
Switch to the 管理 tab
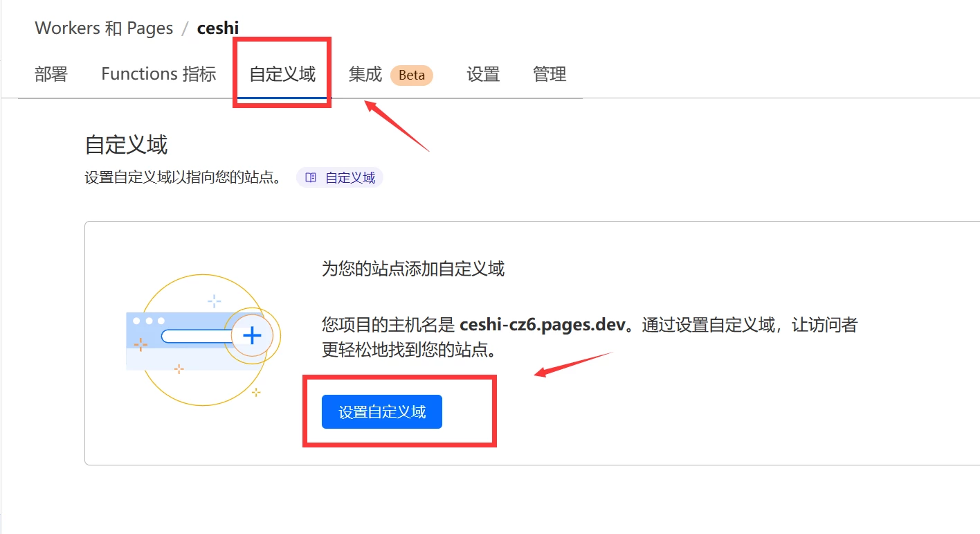tap(550, 74)
